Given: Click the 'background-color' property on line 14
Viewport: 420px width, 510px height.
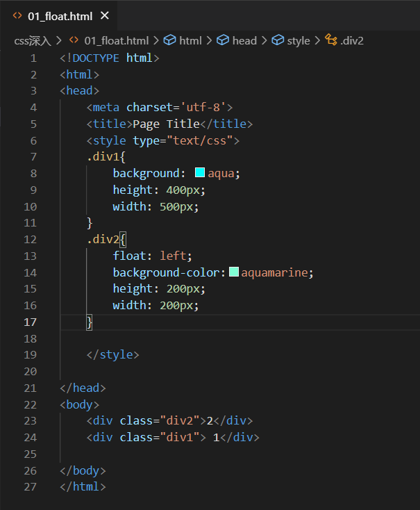Looking at the screenshot, I should click(x=166, y=272).
